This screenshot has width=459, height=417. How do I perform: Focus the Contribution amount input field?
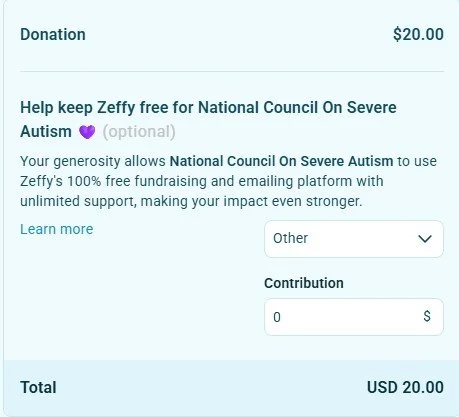[x=354, y=317]
